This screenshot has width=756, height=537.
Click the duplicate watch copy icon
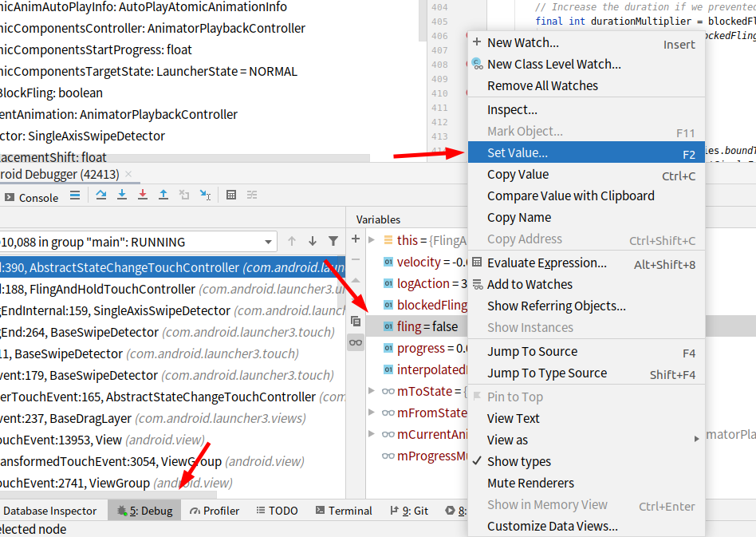356,322
